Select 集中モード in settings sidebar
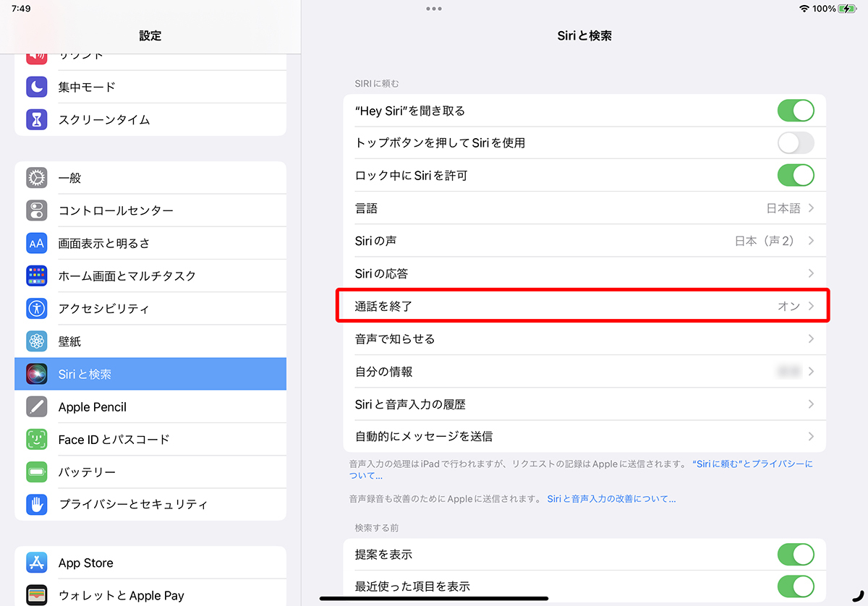 (x=150, y=87)
